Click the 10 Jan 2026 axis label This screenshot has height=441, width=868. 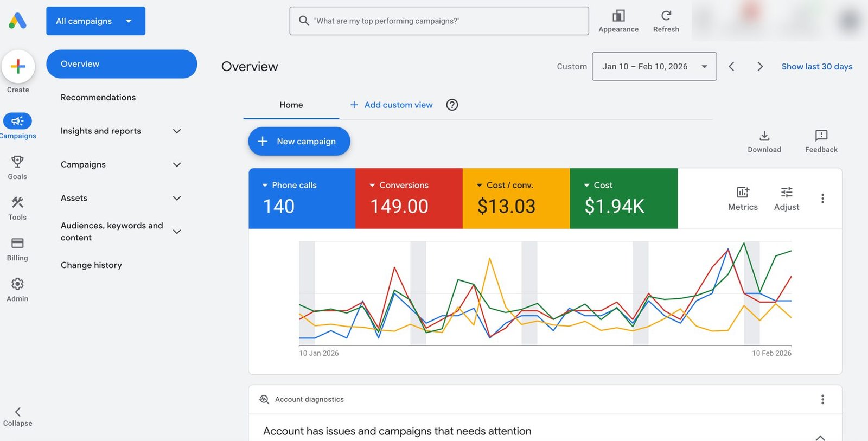(319, 353)
